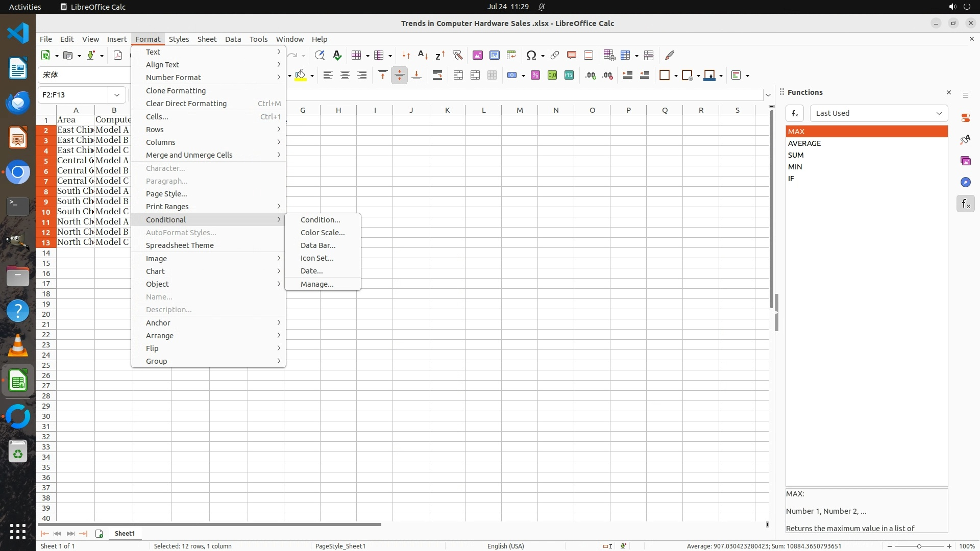Open the Chrome icon in dock

18,172
